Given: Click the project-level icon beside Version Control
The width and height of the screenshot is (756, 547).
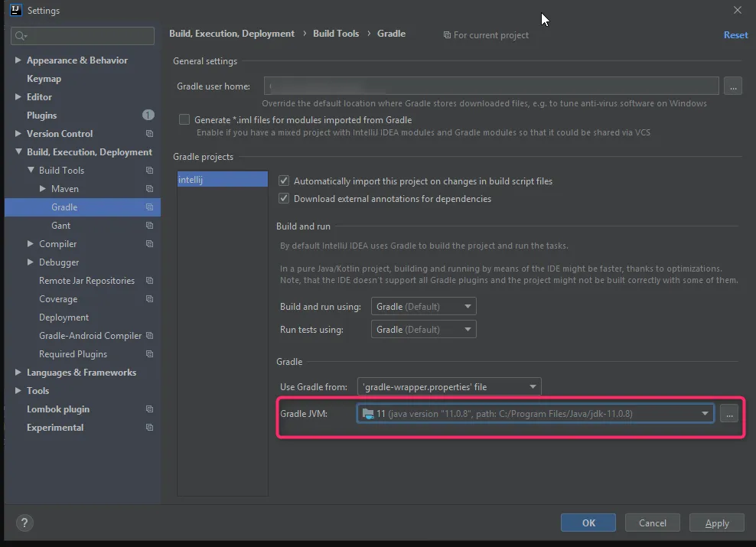Looking at the screenshot, I should click(149, 133).
